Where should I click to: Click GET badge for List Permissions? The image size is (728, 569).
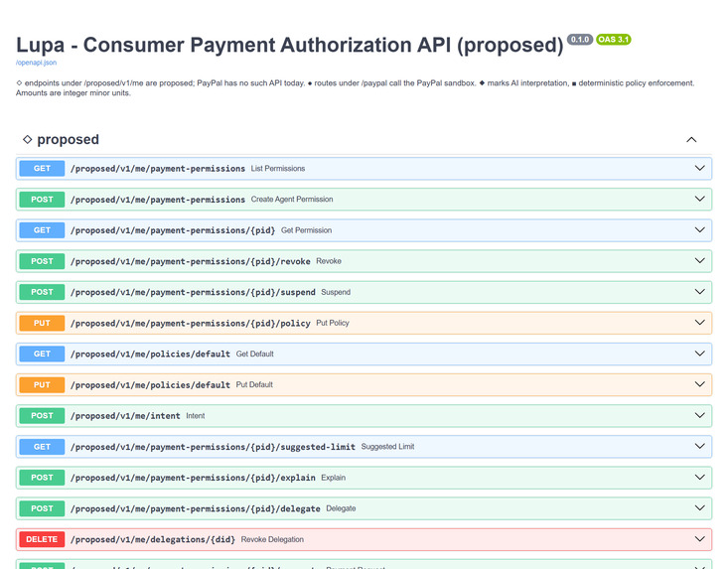tap(42, 169)
